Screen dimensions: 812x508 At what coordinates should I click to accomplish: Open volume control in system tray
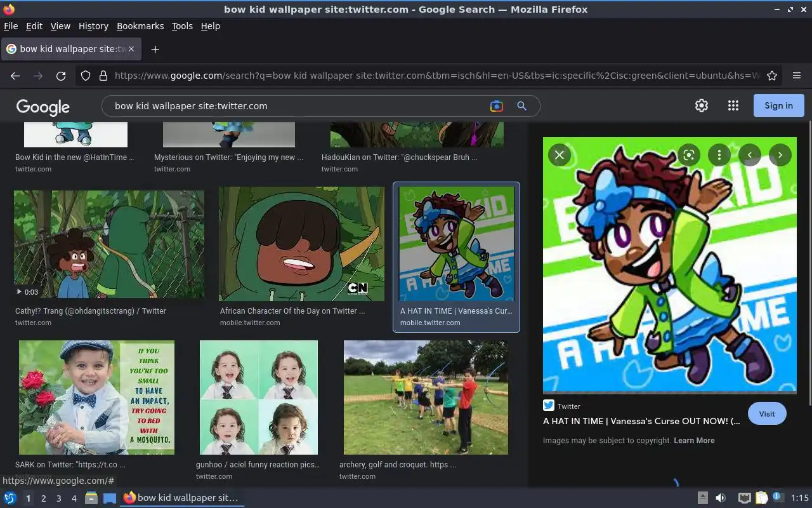721,498
